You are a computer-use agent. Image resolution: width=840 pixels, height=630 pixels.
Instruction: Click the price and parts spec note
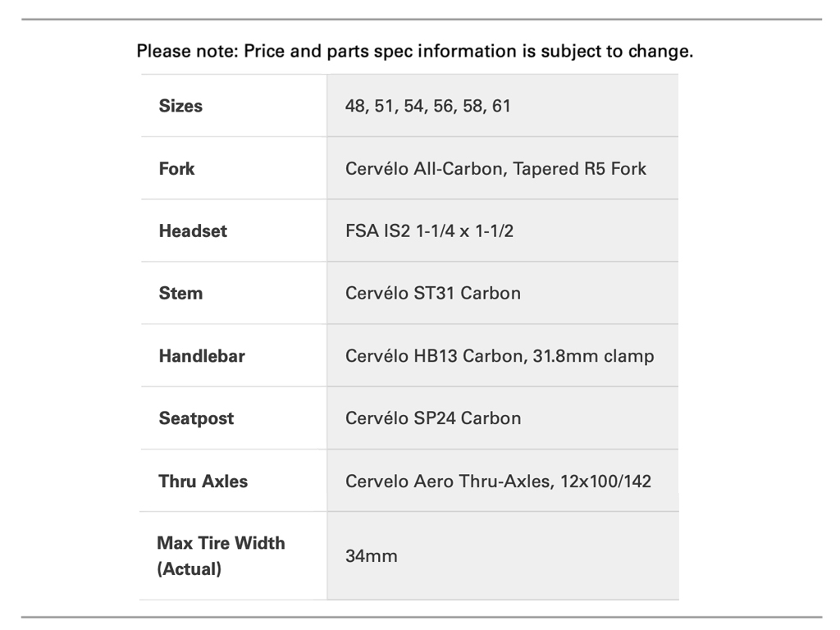(x=414, y=51)
